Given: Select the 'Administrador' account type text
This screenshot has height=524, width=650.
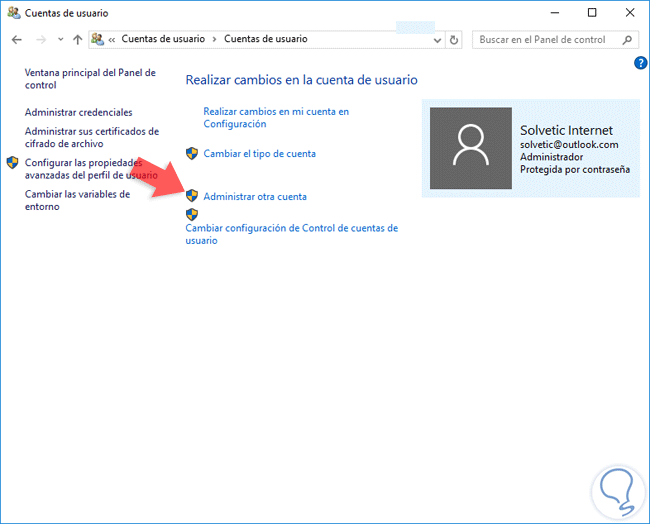Looking at the screenshot, I should [x=551, y=157].
